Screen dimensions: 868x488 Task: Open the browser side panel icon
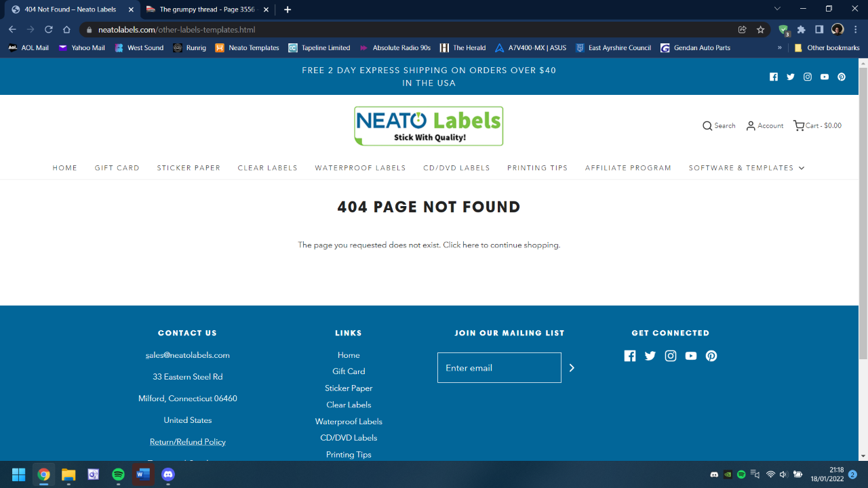(x=819, y=30)
